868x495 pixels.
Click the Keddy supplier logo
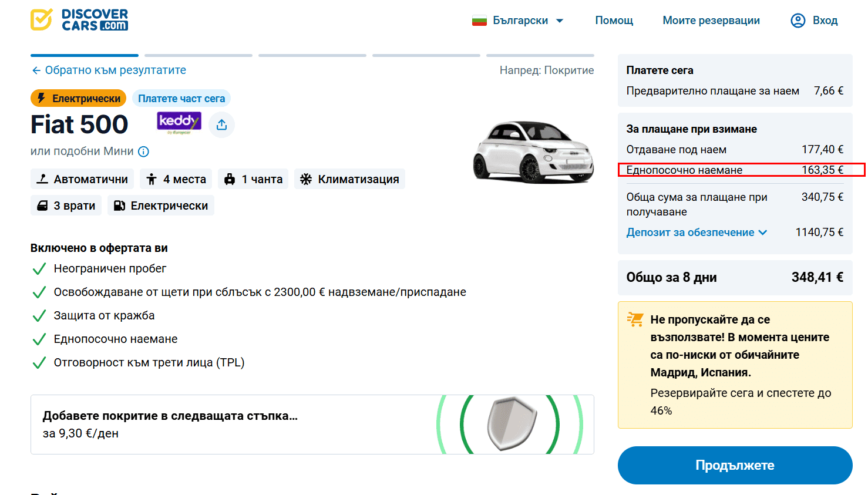179,123
